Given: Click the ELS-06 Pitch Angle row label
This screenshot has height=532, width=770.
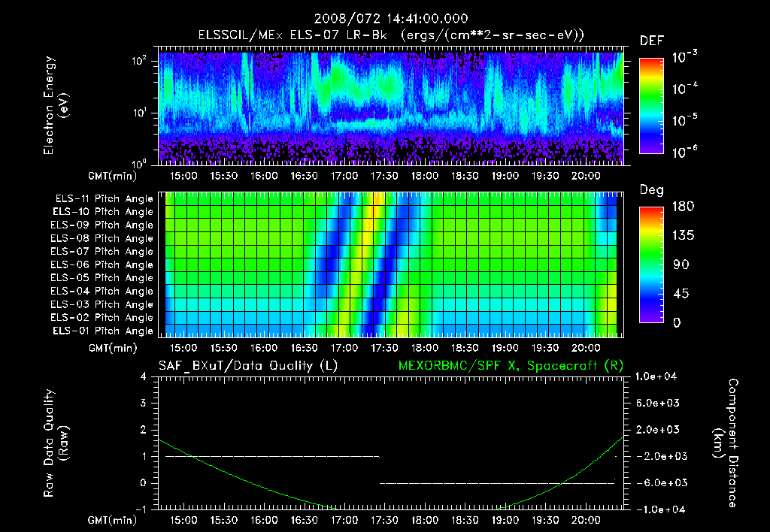Looking at the screenshot, I should coord(102,264).
